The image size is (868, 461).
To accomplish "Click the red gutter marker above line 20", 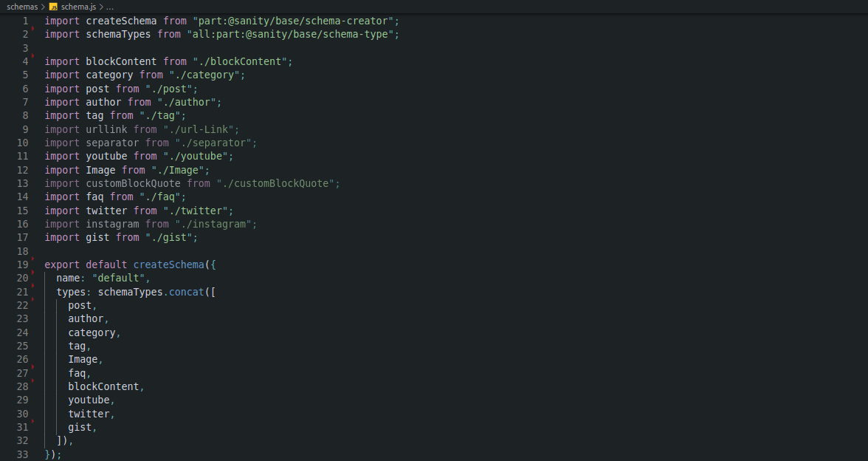I will pos(33,273).
